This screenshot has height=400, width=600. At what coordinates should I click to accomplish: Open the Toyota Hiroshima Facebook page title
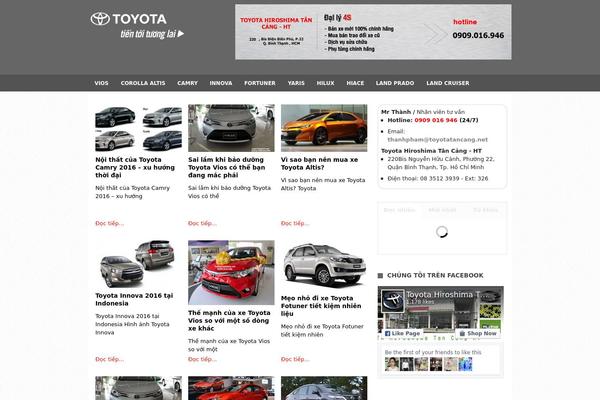[x=447, y=295]
